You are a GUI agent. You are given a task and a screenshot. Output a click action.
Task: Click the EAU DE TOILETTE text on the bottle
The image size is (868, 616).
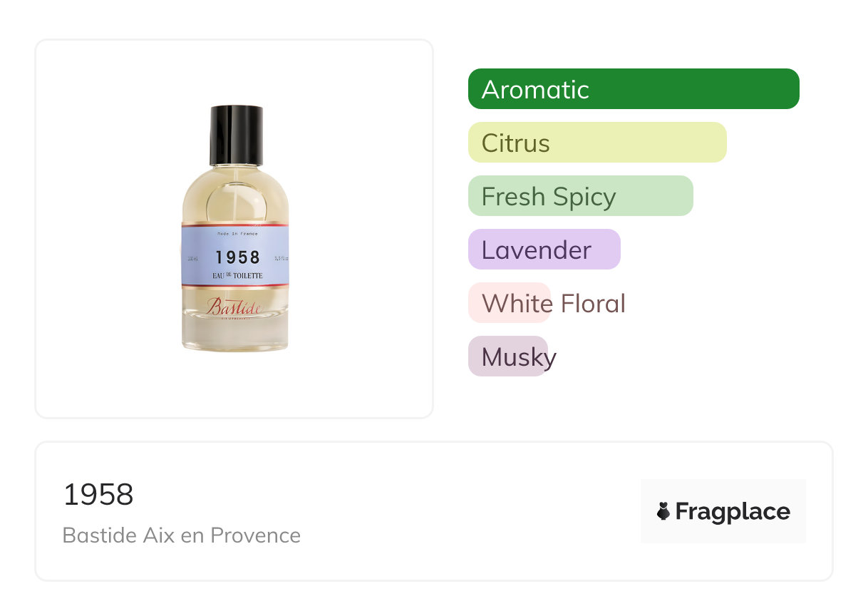click(x=237, y=275)
